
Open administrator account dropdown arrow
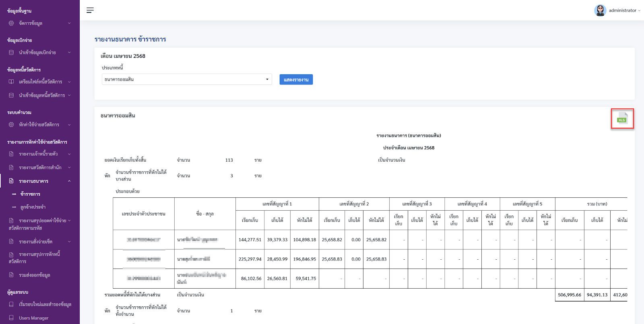coord(639,11)
